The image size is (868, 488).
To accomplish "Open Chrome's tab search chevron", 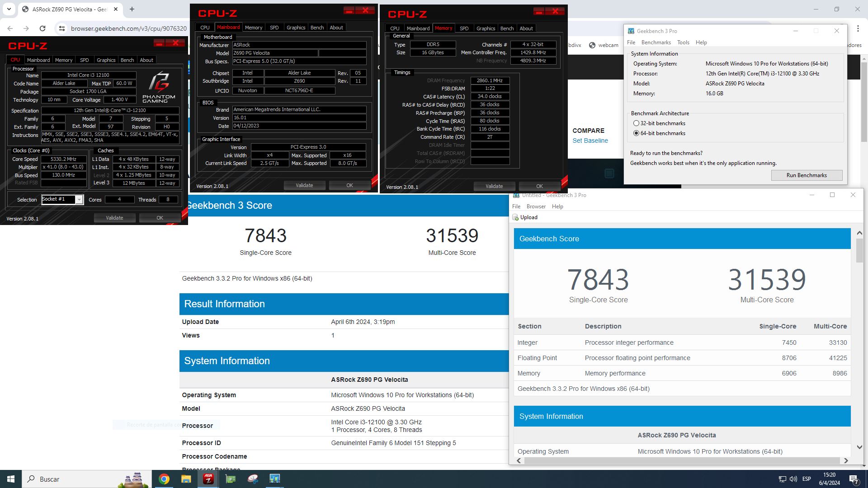I will point(9,9).
